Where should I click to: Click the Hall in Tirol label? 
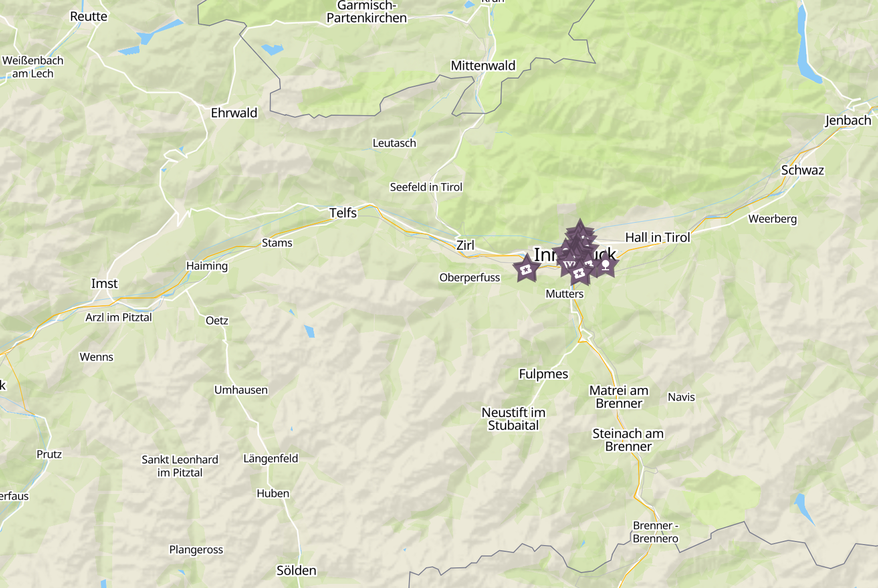click(x=658, y=238)
